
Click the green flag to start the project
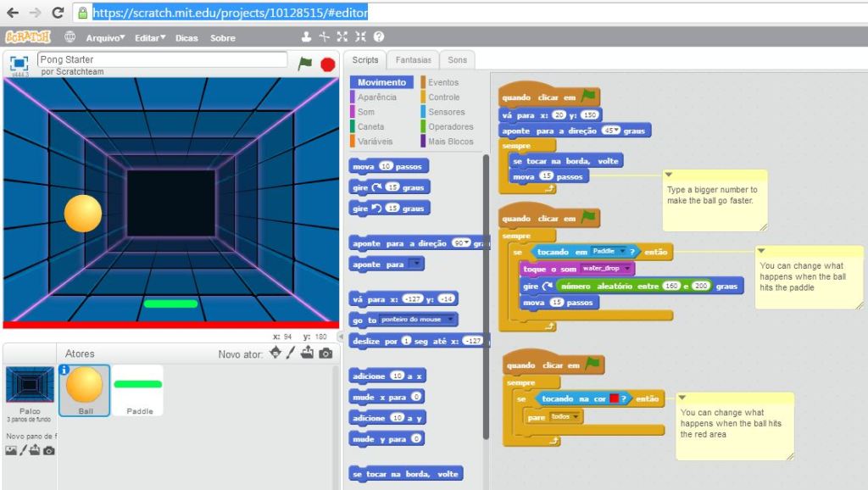tap(305, 64)
